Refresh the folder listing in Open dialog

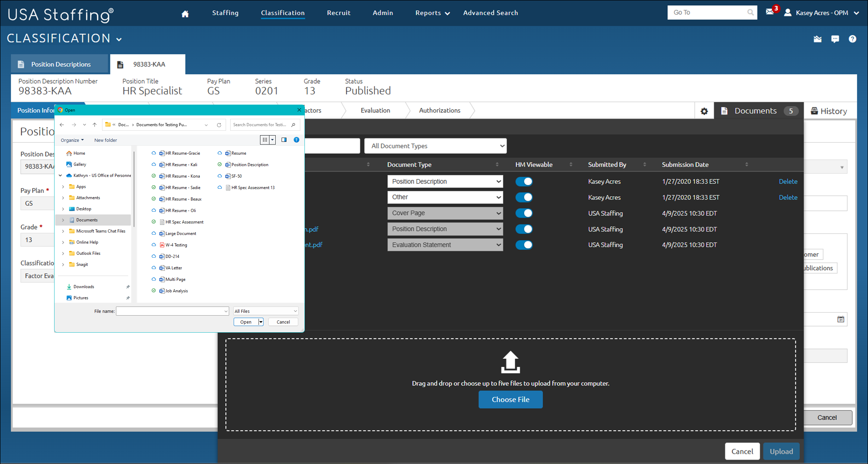[219, 125]
